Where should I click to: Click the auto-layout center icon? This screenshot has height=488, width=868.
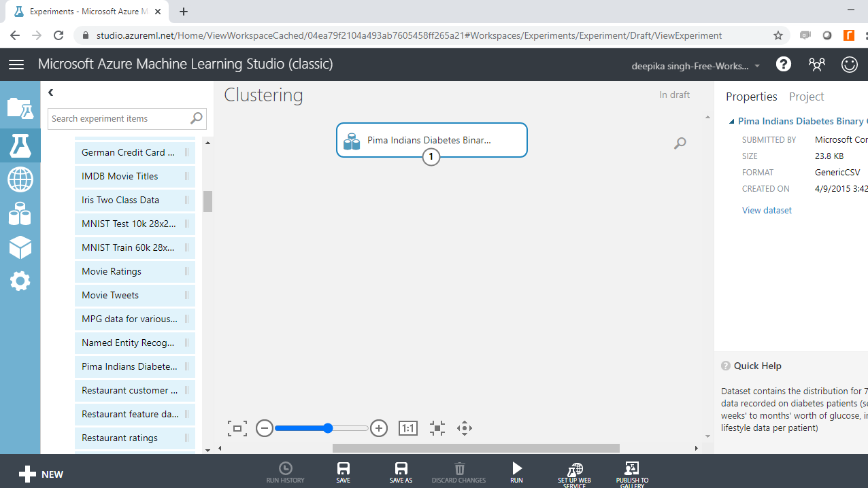coord(437,428)
